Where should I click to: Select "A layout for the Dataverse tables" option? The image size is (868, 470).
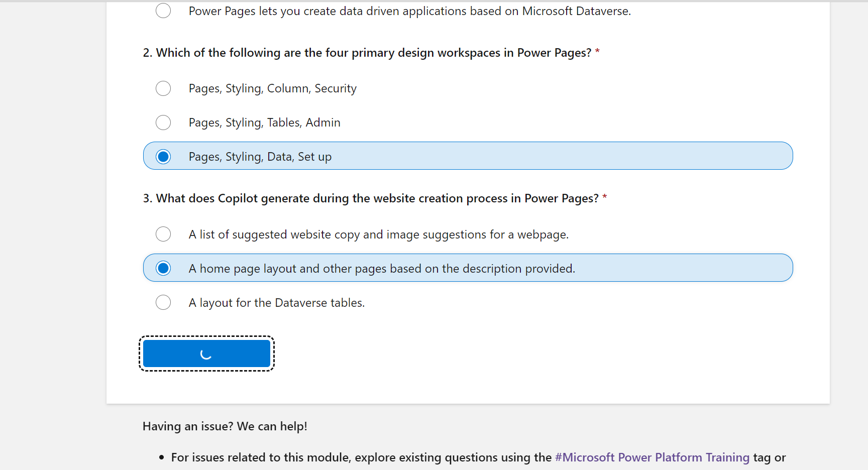(163, 302)
